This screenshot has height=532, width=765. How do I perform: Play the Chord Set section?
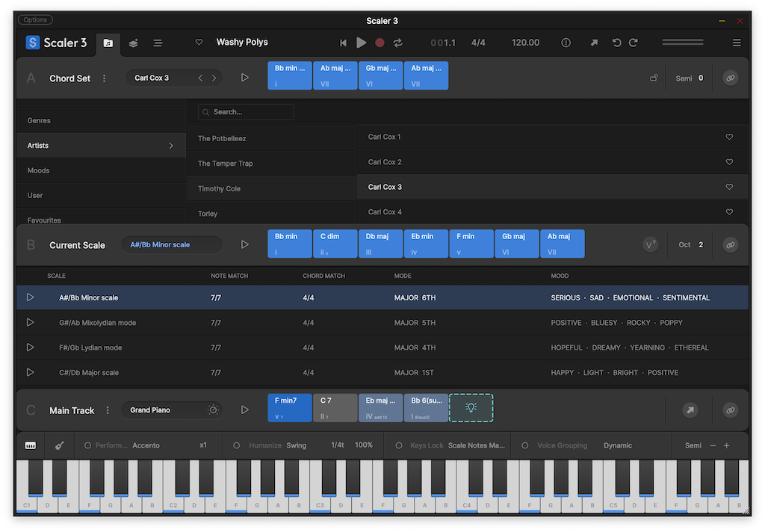click(x=245, y=78)
